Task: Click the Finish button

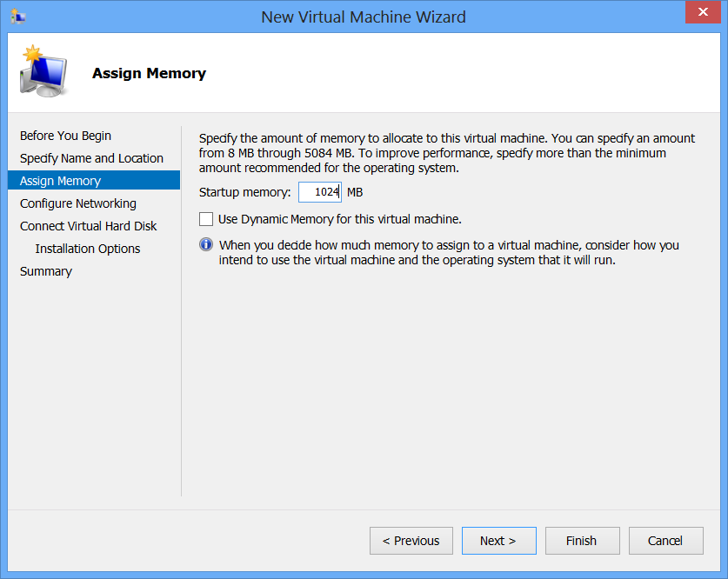Action: tap(581, 541)
